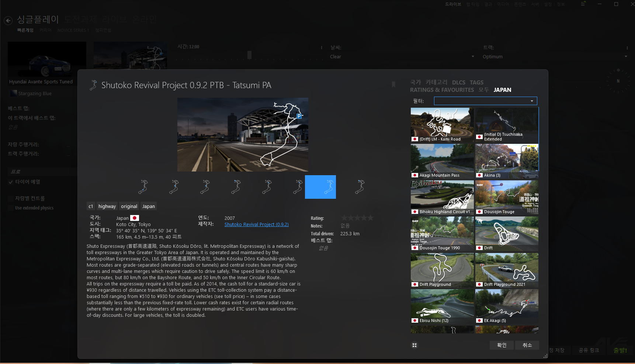Toggle 차량별 컨트롤 checkbox
Screen dimensions: 635x364
[x=11, y=198]
